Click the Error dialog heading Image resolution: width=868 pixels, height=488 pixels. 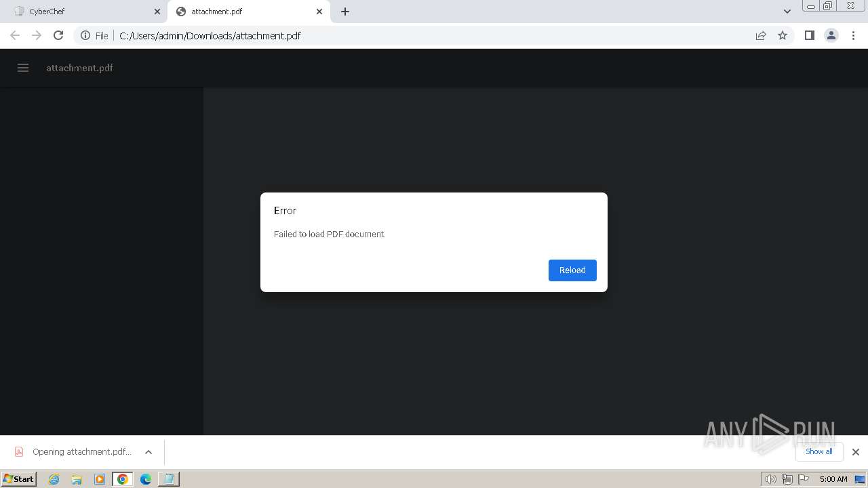285,211
